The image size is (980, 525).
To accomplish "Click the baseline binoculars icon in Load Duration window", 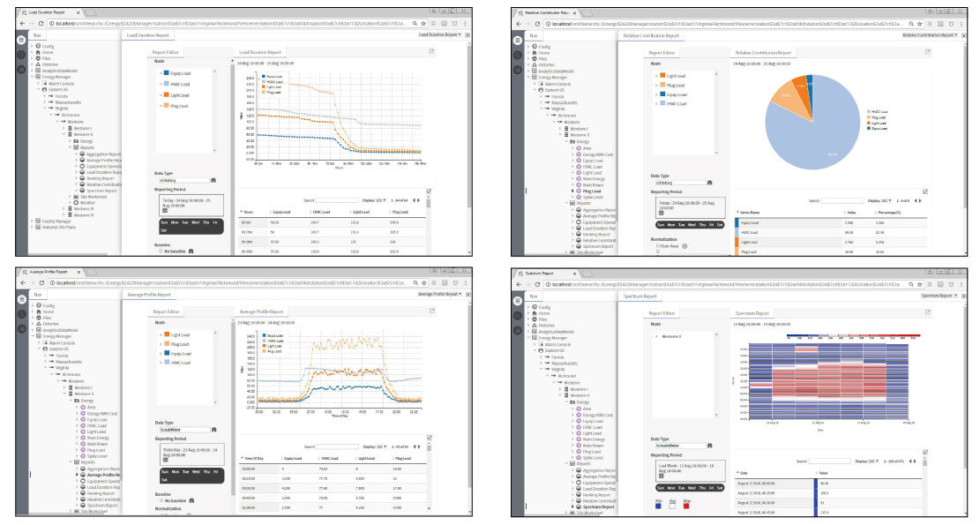I will tap(191, 251).
